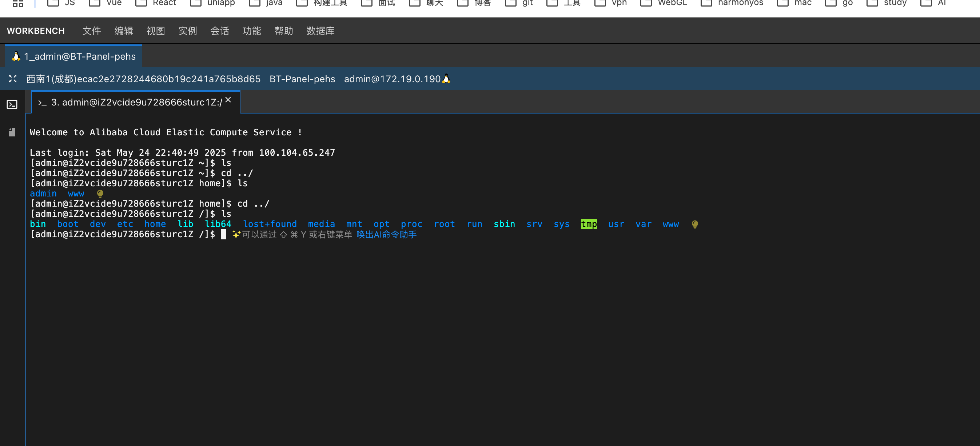Click the fullscreen expand icon

[13, 79]
